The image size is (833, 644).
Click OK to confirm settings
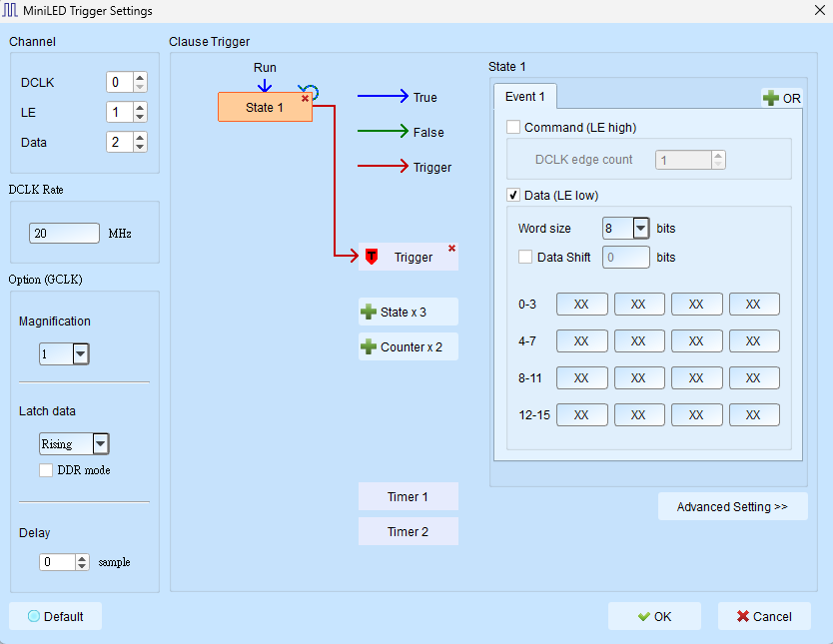coord(654,616)
